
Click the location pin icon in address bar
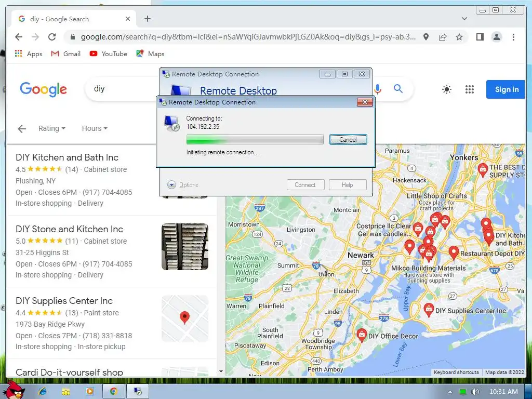click(x=426, y=37)
